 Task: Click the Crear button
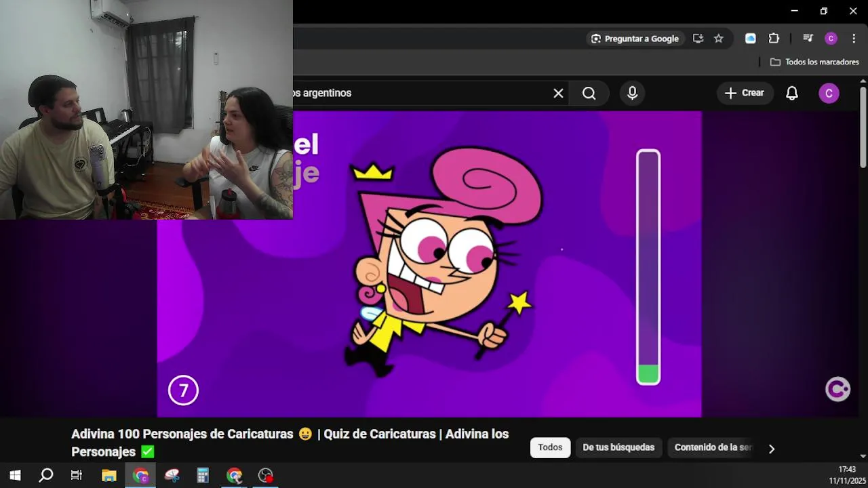click(745, 94)
